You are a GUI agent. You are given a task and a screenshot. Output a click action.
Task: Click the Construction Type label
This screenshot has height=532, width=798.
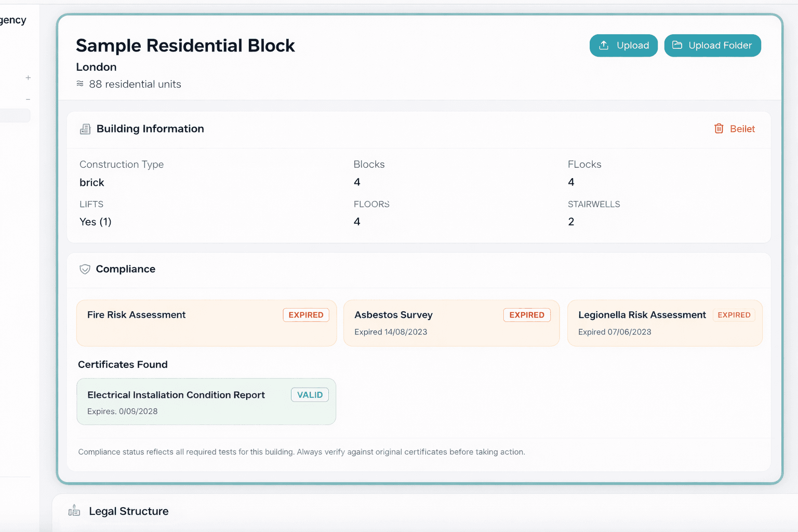(122, 164)
